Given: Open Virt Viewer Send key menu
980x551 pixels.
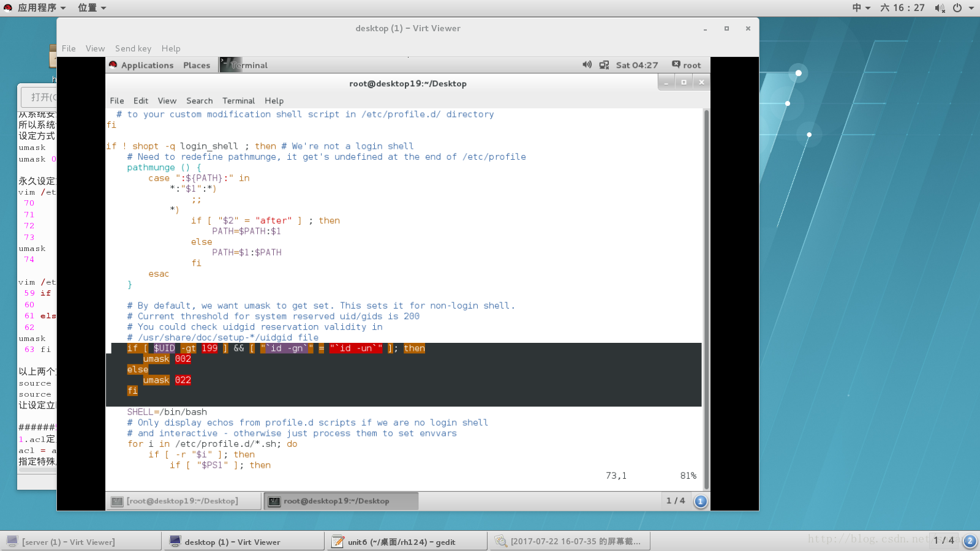Looking at the screenshot, I should pyautogui.click(x=133, y=48).
